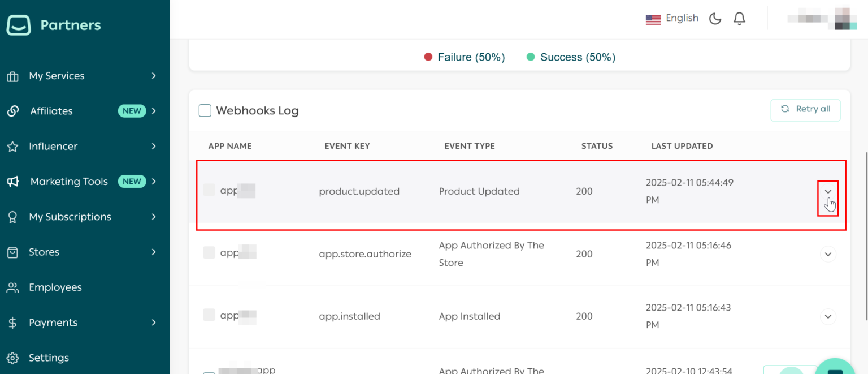This screenshot has width=868, height=374.
Task: Select the Product Updated event type cell
Action: [479, 191]
